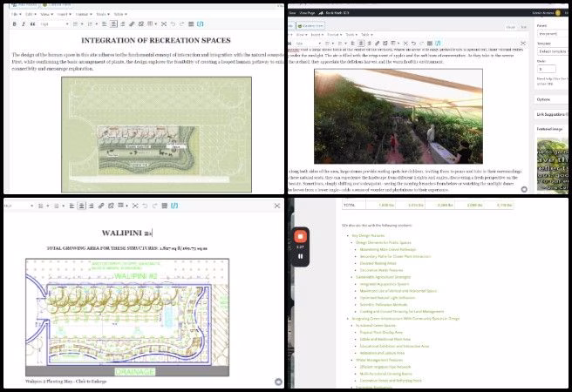572x392 pixels.
Task: Click shortcode icon in Walipini editor
Action: pos(174,206)
